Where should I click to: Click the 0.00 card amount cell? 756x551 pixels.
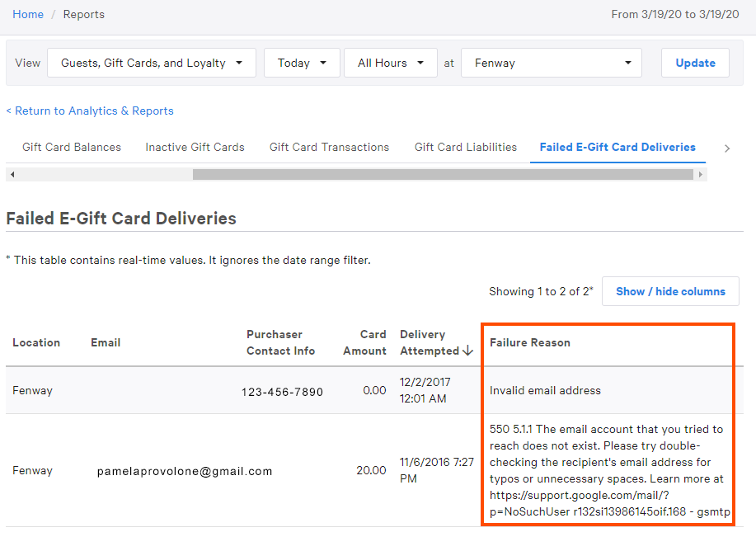click(374, 390)
